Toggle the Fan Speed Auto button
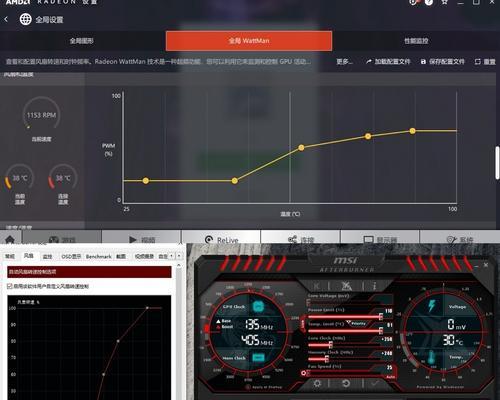Viewport: 500px width, 400px height. click(x=390, y=377)
